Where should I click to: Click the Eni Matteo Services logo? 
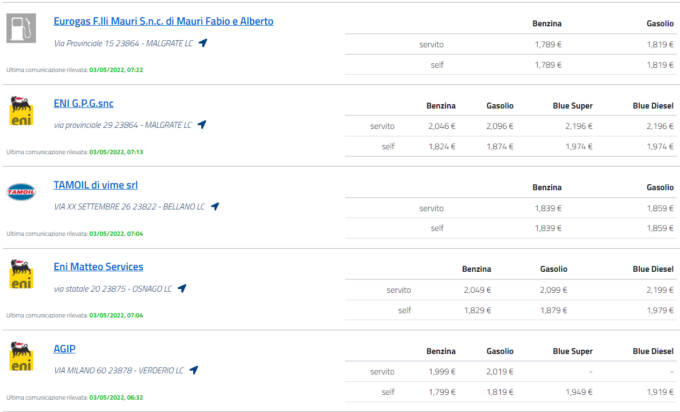tap(20, 274)
